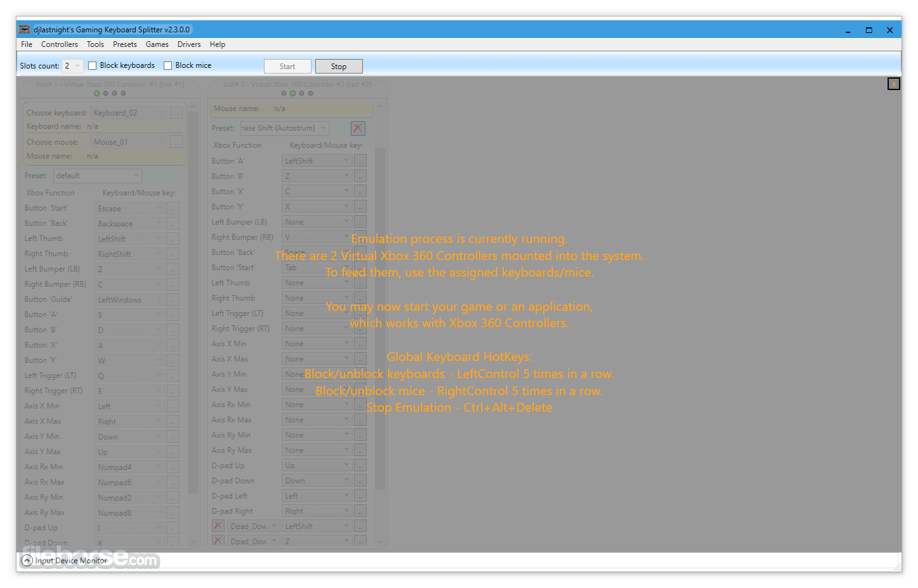The image size is (918, 588).
Task: Click the key-detect button for Slot 1 Right Thumb
Action: [173, 254]
